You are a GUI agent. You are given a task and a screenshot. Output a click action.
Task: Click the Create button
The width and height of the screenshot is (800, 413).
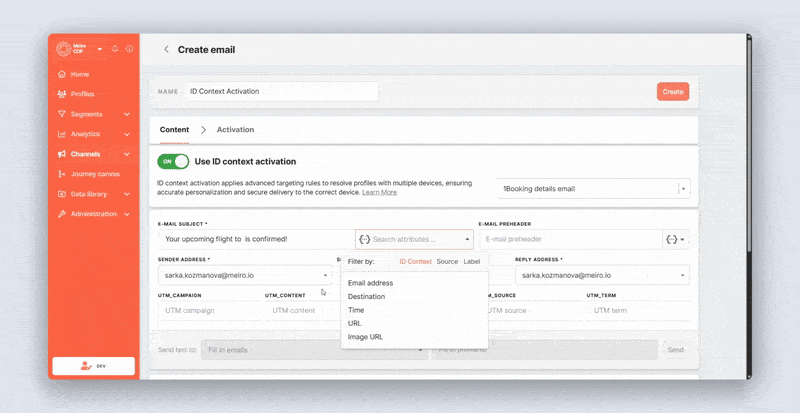[x=672, y=92]
